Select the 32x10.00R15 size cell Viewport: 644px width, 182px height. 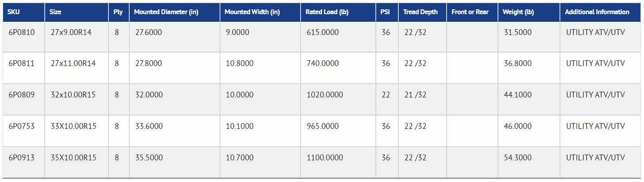click(x=73, y=95)
